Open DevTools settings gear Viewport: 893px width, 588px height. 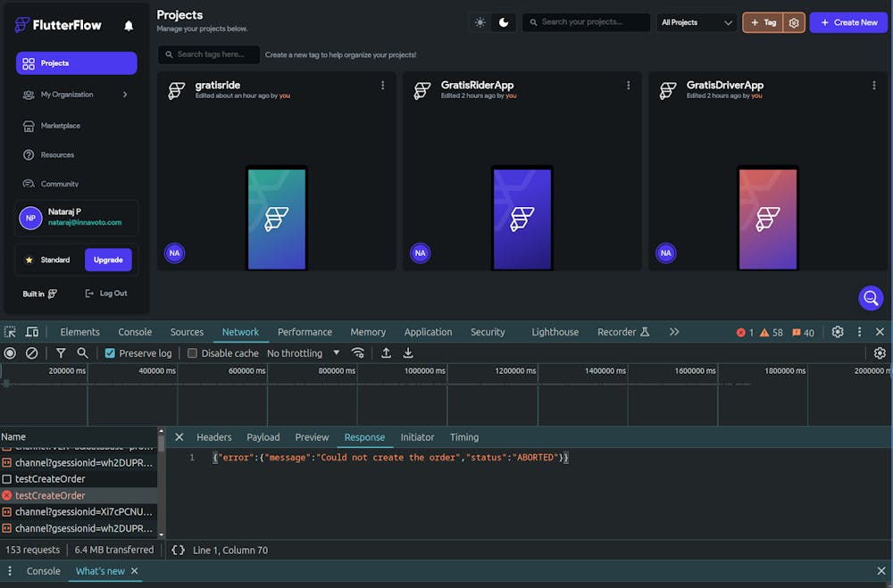coord(838,332)
